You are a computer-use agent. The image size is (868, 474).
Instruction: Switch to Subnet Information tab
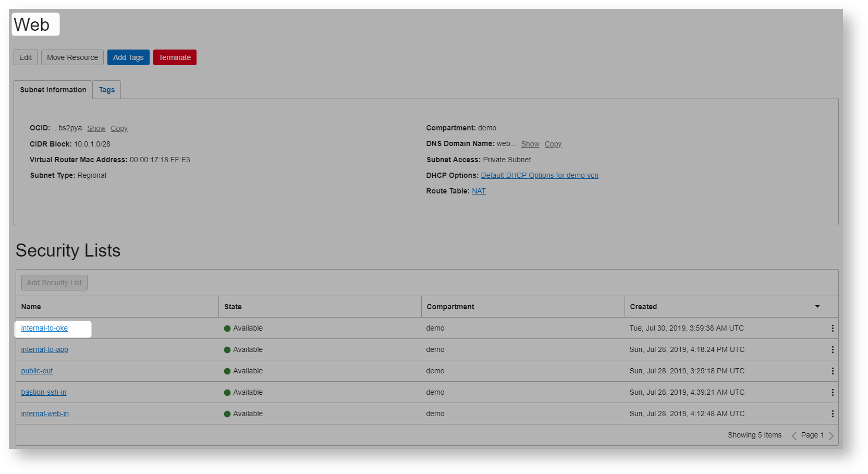point(53,90)
